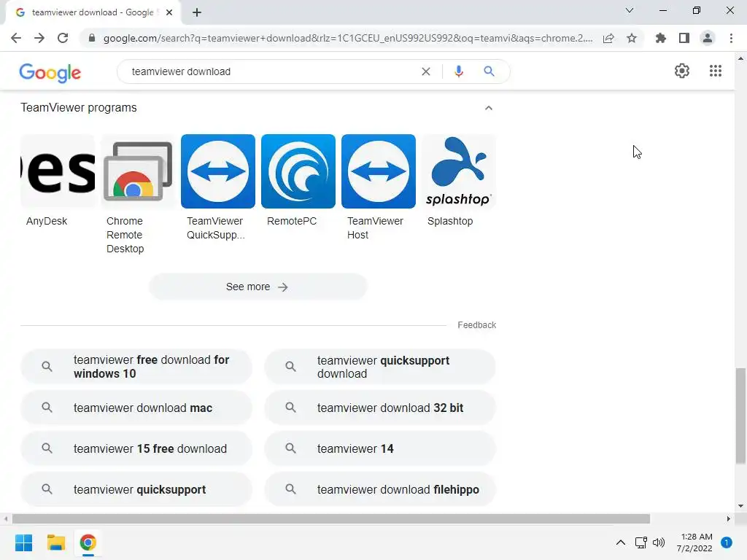Screen dimensions: 747x560
Task: Start voice search with the microphone
Action: click(x=459, y=71)
